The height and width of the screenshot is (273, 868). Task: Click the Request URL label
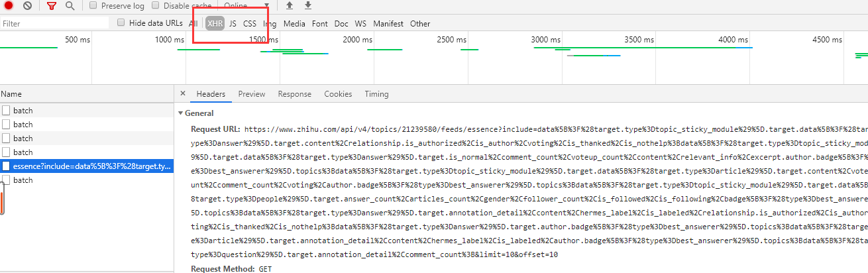(215, 129)
